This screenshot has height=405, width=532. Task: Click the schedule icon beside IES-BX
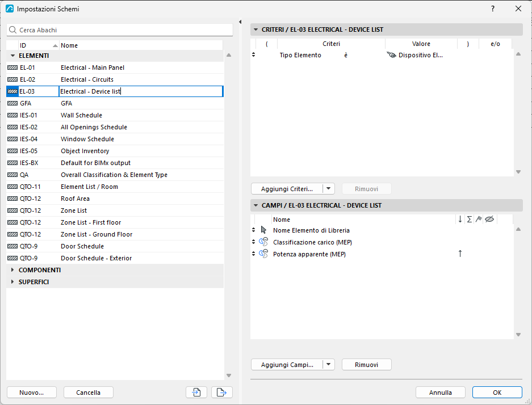point(12,163)
